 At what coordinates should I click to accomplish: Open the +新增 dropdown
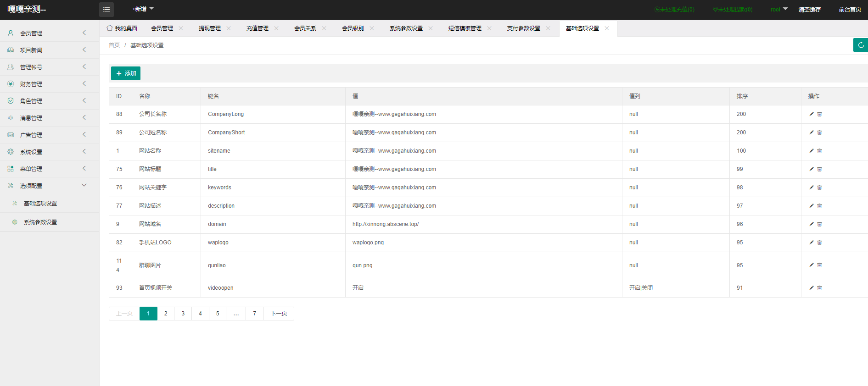tap(143, 9)
